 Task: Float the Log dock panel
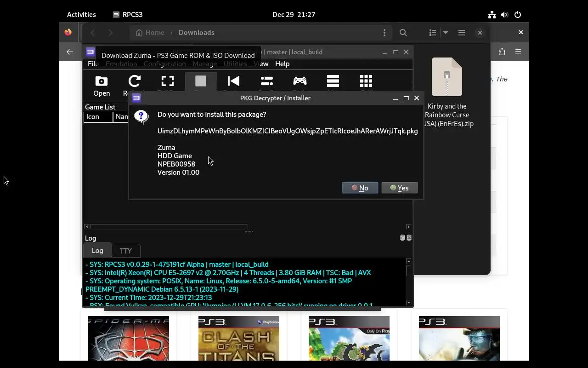pyautogui.click(x=402, y=238)
